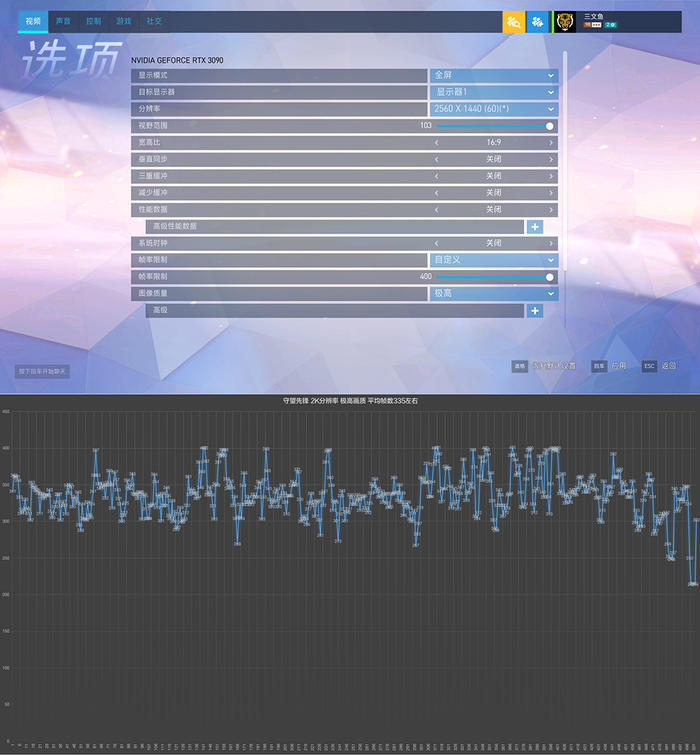Click right arrow for 宽高比 aspect ratio
The image size is (700, 755).
coord(551,143)
